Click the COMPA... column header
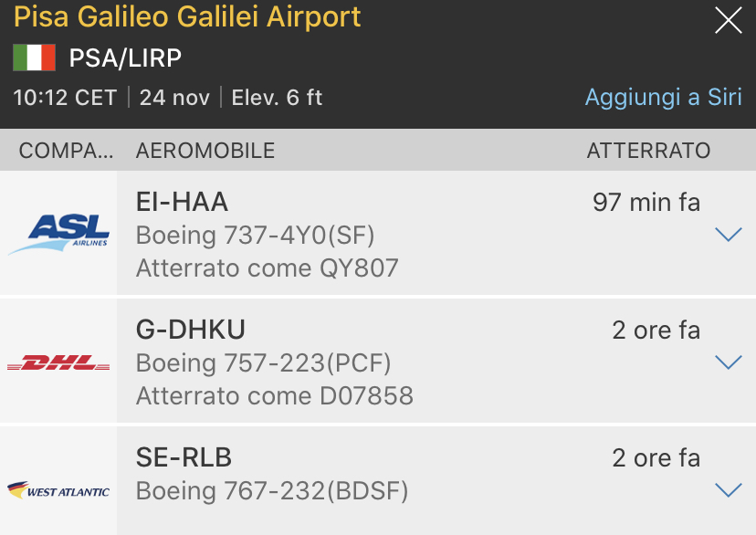The height and width of the screenshot is (535, 756). pos(67,151)
